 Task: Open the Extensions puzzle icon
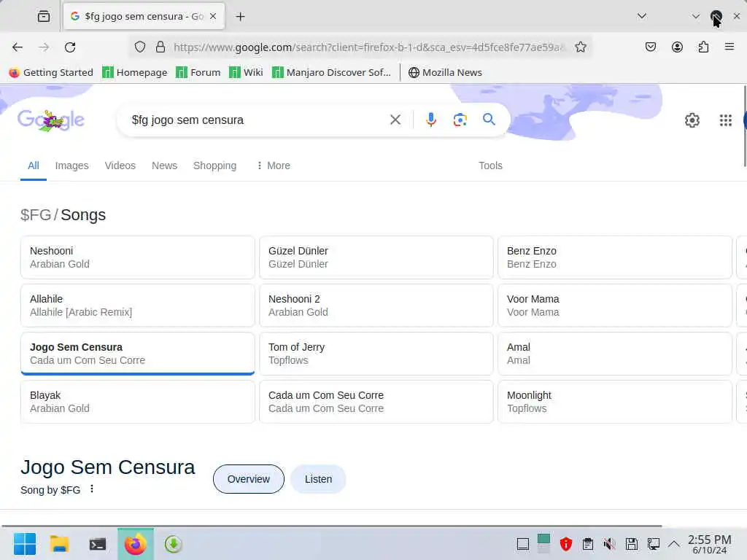(x=703, y=47)
